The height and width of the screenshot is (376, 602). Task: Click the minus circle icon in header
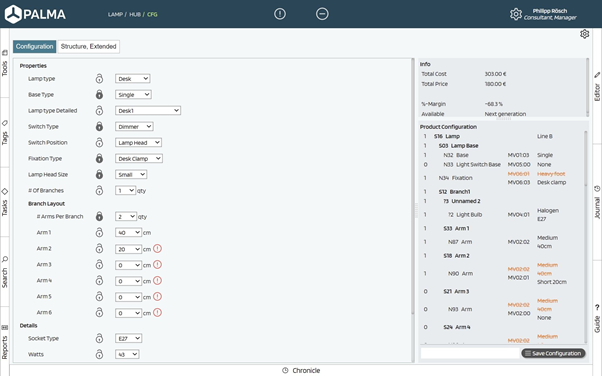pyautogui.click(x=322, y=14)
